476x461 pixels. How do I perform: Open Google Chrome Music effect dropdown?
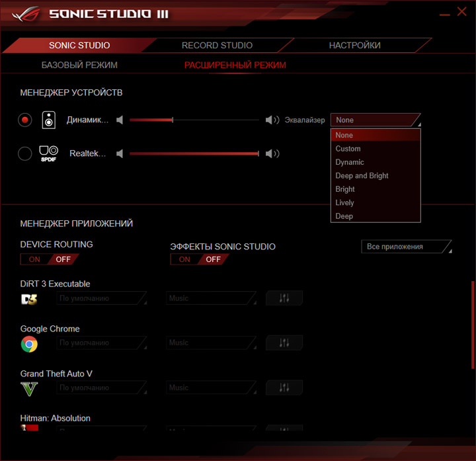[x=211, y=343]
